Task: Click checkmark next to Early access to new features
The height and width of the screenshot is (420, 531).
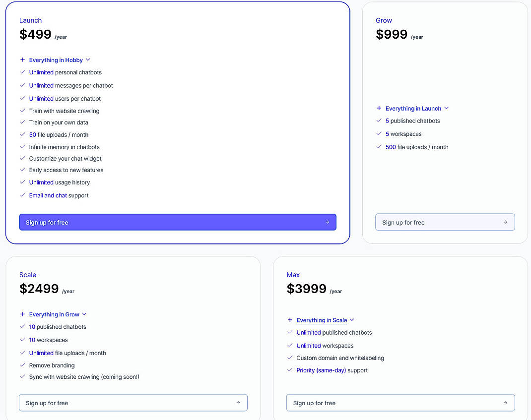Action: tap(22, 170)
